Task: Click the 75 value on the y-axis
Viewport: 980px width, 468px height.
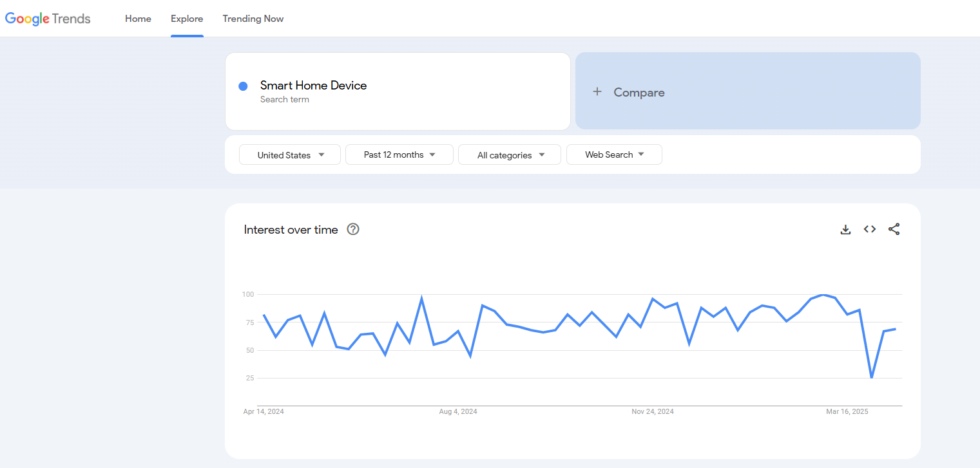Action: (250, 323)
